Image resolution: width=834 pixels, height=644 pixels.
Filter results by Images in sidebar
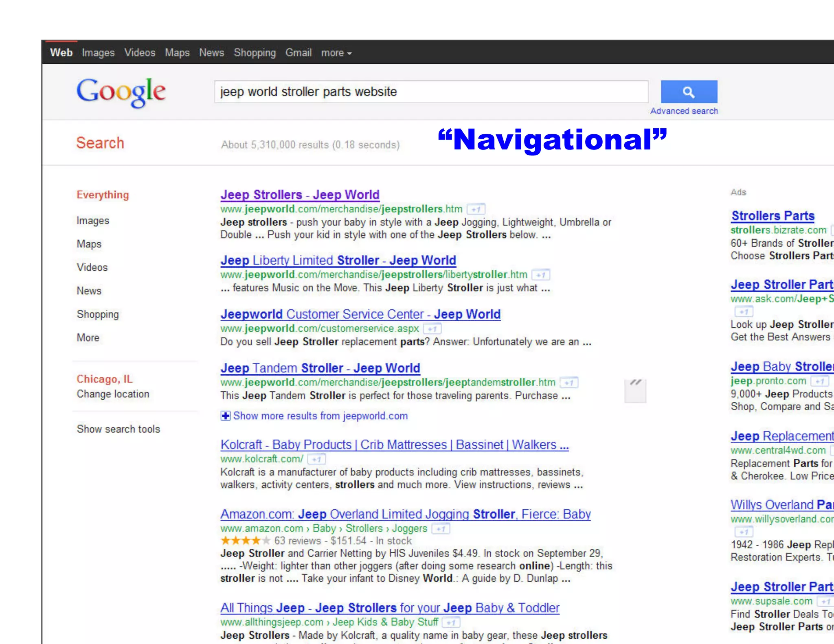click(x=93, y=221)
